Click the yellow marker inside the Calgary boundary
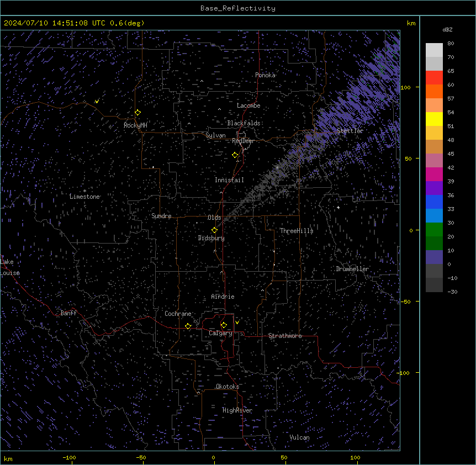 click(x=224, y=325)
